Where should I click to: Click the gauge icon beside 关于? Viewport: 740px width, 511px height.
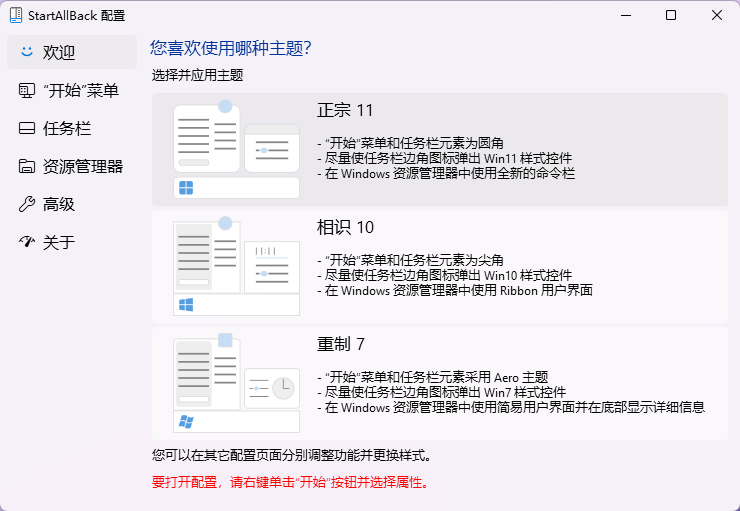27,242
